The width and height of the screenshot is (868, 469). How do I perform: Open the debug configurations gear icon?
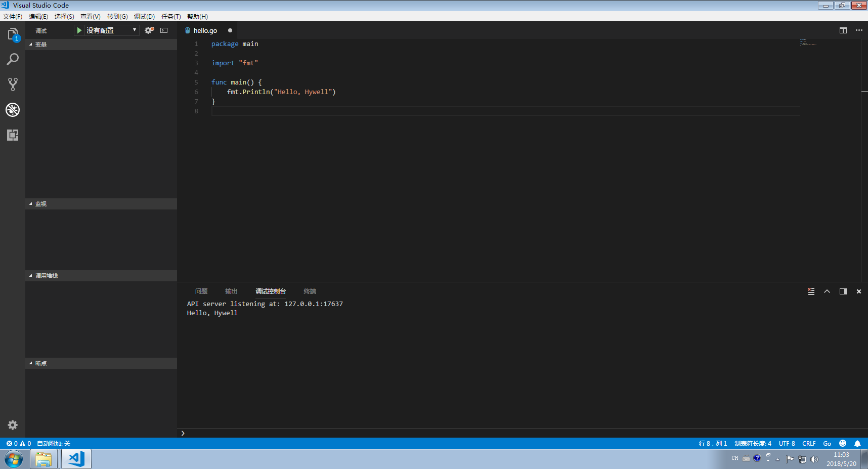[148, 30]
